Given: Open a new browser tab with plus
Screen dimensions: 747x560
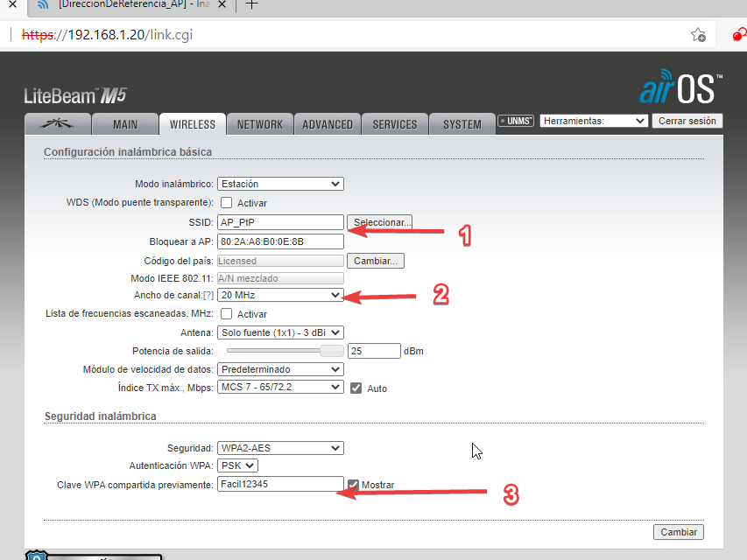Looking at the screenshot, I should click(252, 5).
